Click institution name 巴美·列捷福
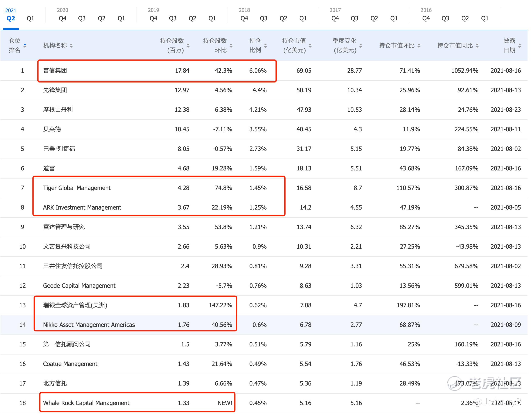The height and width of the screenshot is (414, 532). coord(59,149)
